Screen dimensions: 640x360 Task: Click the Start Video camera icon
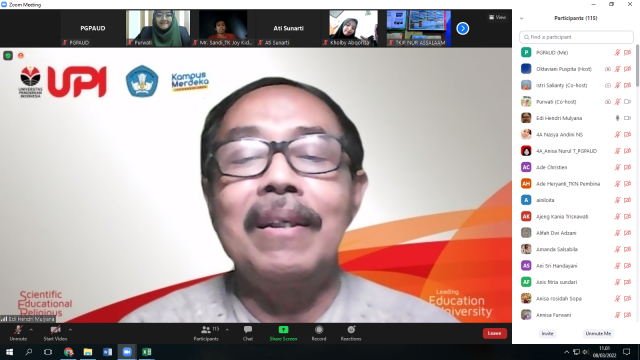(x=56, y=330)
